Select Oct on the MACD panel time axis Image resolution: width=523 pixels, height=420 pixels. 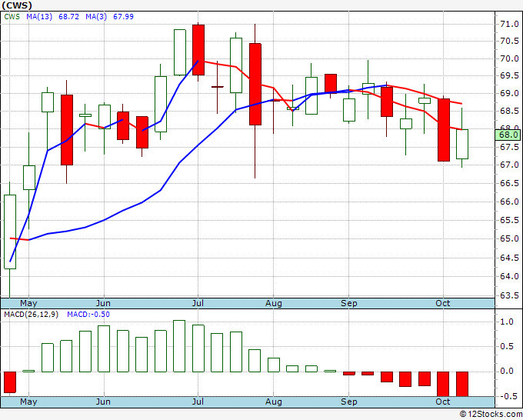pyautogui.click(x=443, y=402)
